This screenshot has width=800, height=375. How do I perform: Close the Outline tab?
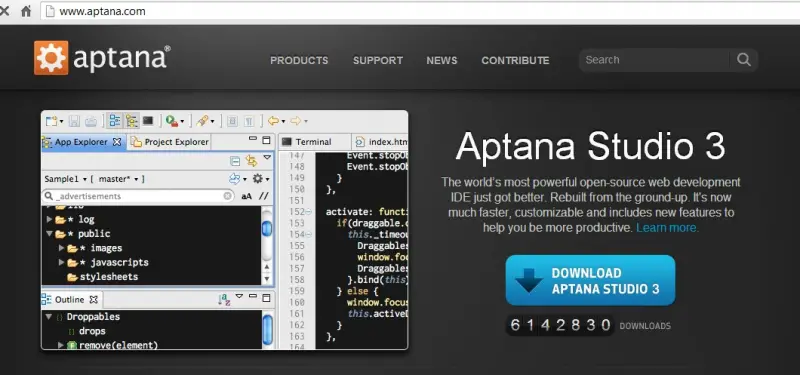pyautogui.click(x=93, y=299)
